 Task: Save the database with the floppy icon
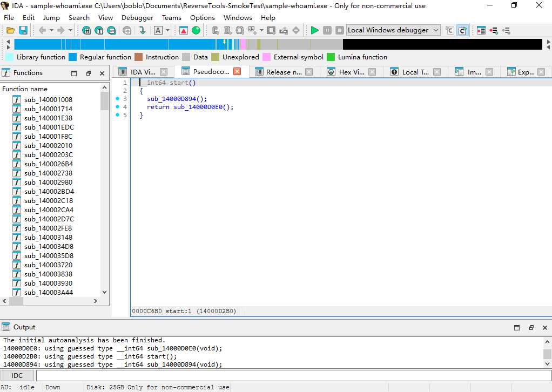(23, 30)
